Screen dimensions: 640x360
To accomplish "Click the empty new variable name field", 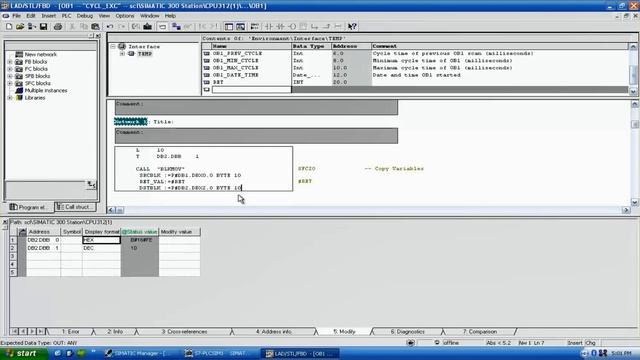I will pyautogui.click(x=251, y=89).
